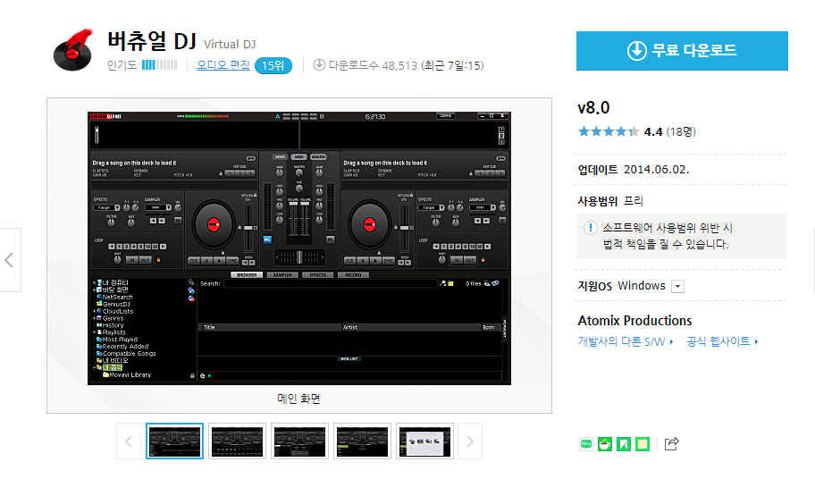Click the exclamation info icon in usage notice
Screen dimensions: 815x504
click(590, 228)
